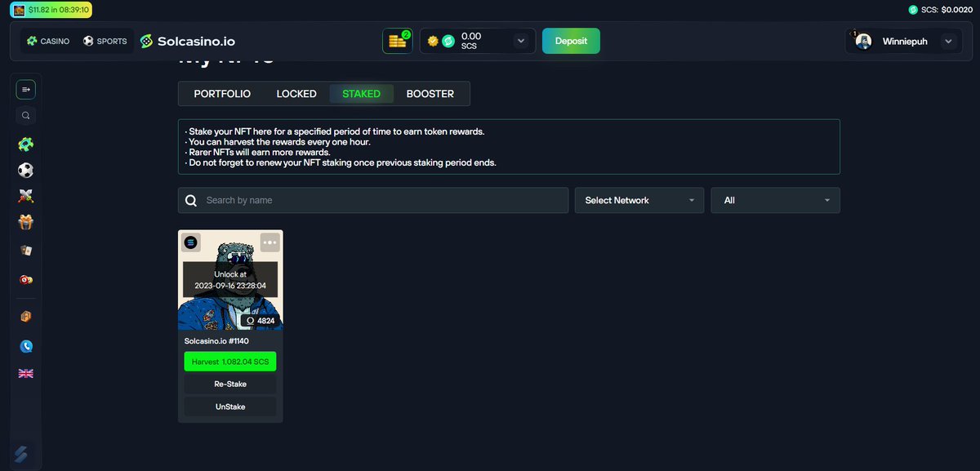Click the SCS token icon in the top right
This screenshot has width=980, height=471.
click(x=913, y=10)
